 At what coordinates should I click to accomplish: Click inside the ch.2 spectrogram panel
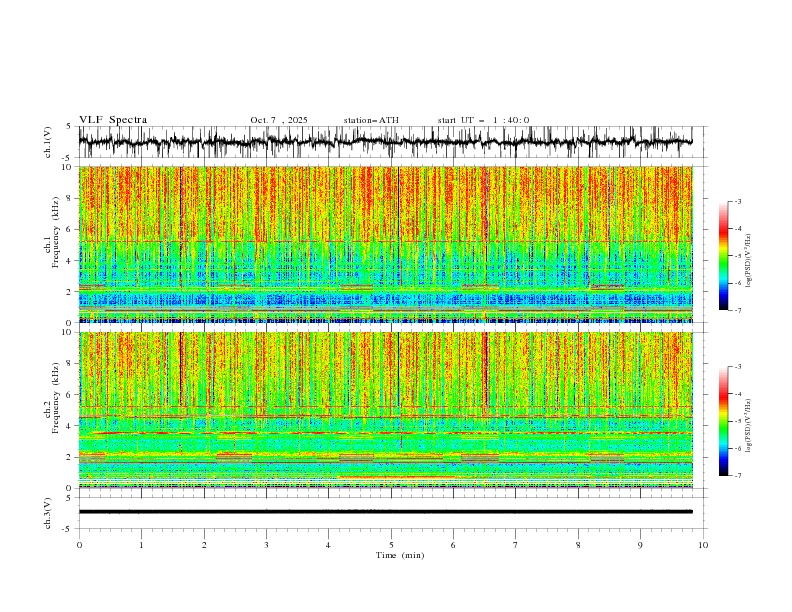point(385,410)
